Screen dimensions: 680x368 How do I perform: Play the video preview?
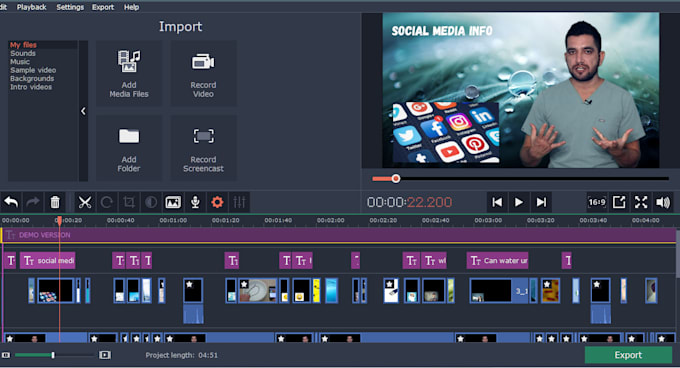tap(519, 202)
